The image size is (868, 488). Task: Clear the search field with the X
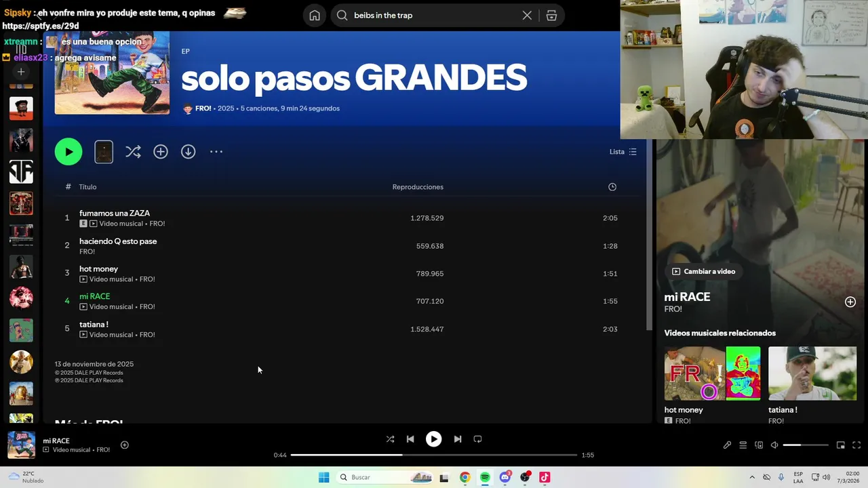[527, 16]
